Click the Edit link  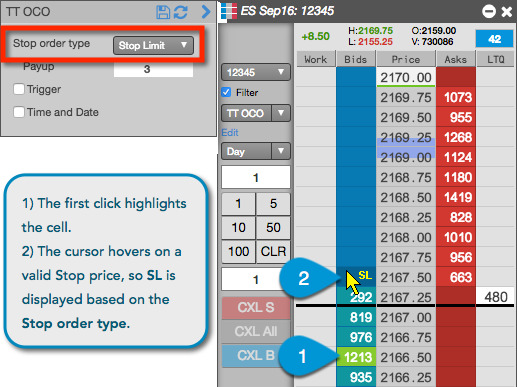(x=230, y=132)
